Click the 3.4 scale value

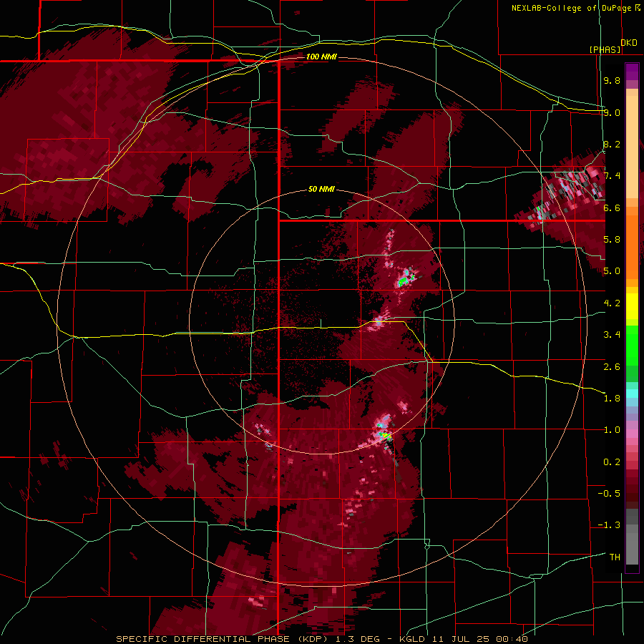[x=612, y=335]
